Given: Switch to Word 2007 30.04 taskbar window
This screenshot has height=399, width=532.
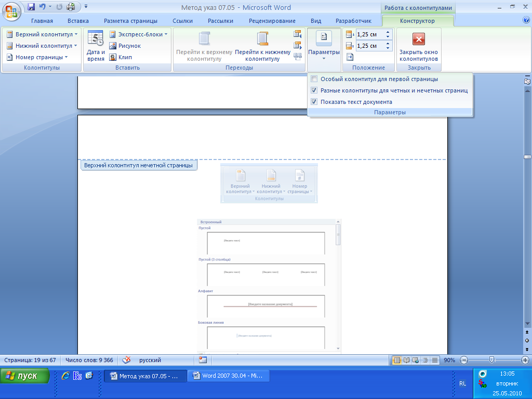Looking at the screenshot, I should 229,376.
